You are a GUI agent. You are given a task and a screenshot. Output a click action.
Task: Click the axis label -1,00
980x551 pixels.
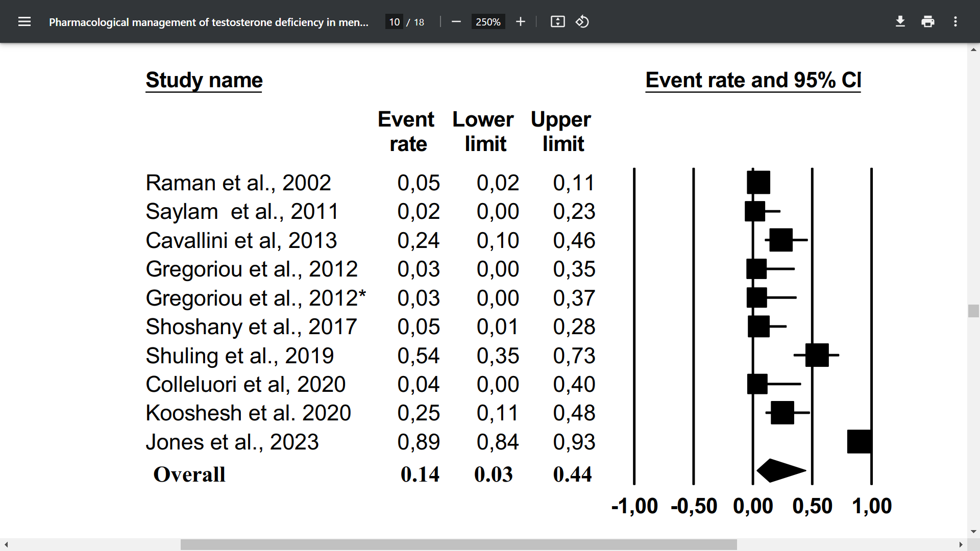pyautogui.click(x=634, y=506)
